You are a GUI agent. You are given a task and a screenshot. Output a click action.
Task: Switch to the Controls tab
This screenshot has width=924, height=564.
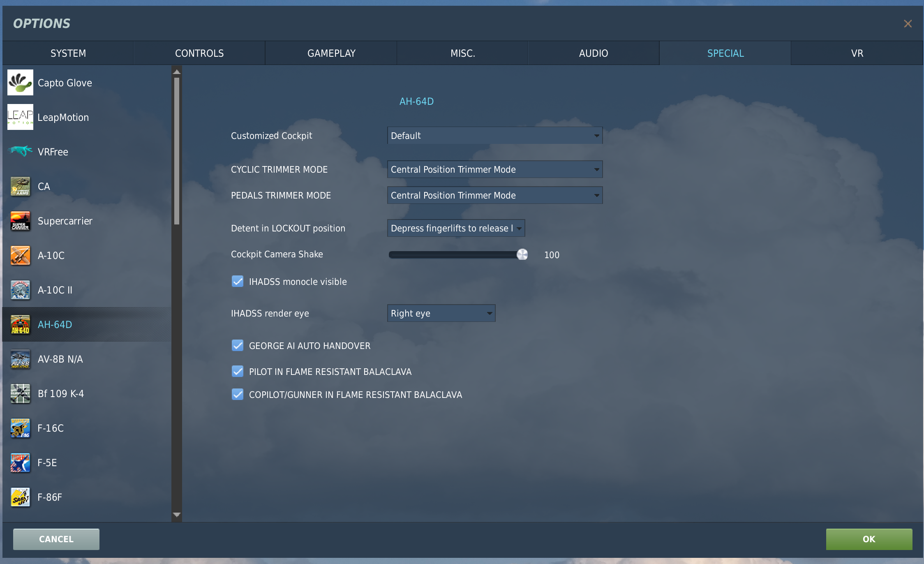199,53
